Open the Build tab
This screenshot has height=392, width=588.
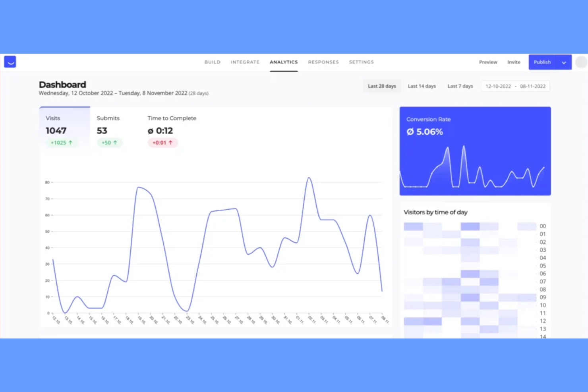tap(213, 62)
